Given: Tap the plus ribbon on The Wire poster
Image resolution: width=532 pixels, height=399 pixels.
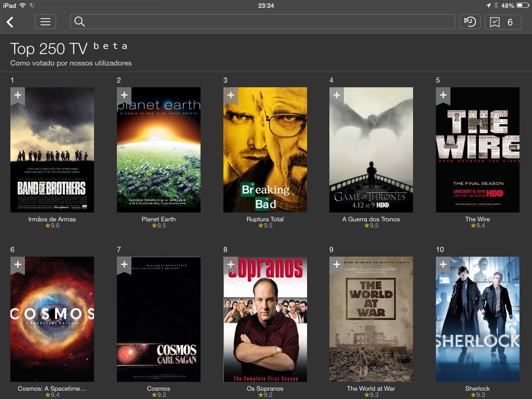Looking at the screenshot, I should [x=443, y=95].
